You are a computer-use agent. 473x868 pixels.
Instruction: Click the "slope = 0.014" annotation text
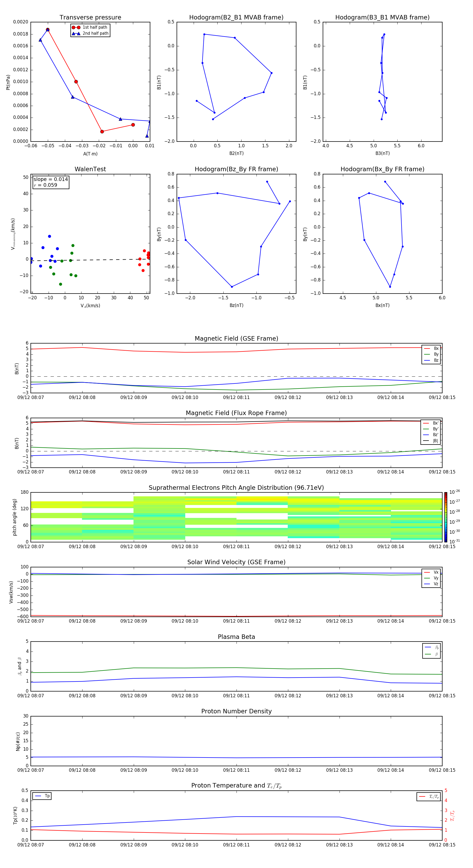click(x=50, y=179)
